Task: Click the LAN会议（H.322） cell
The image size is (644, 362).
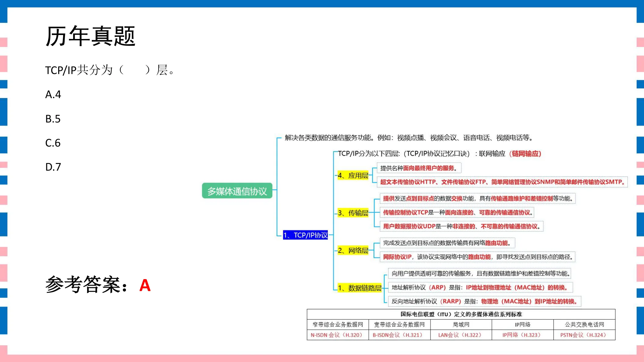Action: pos(461,335)
